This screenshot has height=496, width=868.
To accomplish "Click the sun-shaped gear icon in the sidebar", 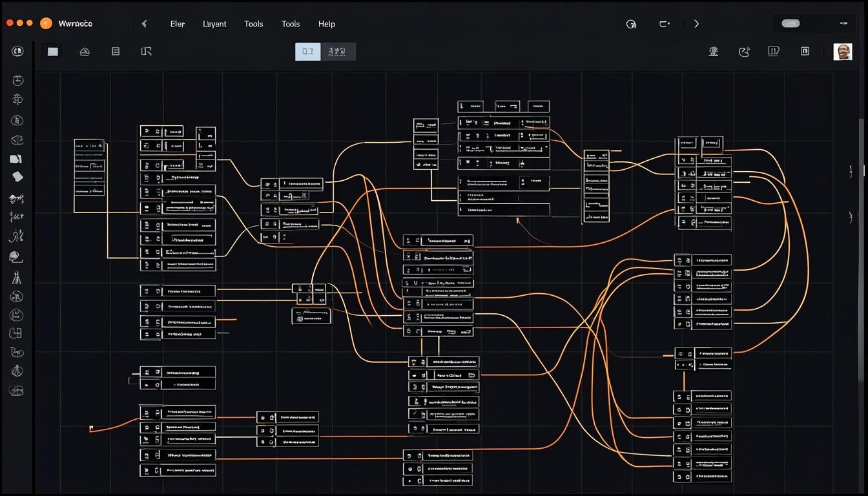I will pyautogui.click(x=17, y=99).
